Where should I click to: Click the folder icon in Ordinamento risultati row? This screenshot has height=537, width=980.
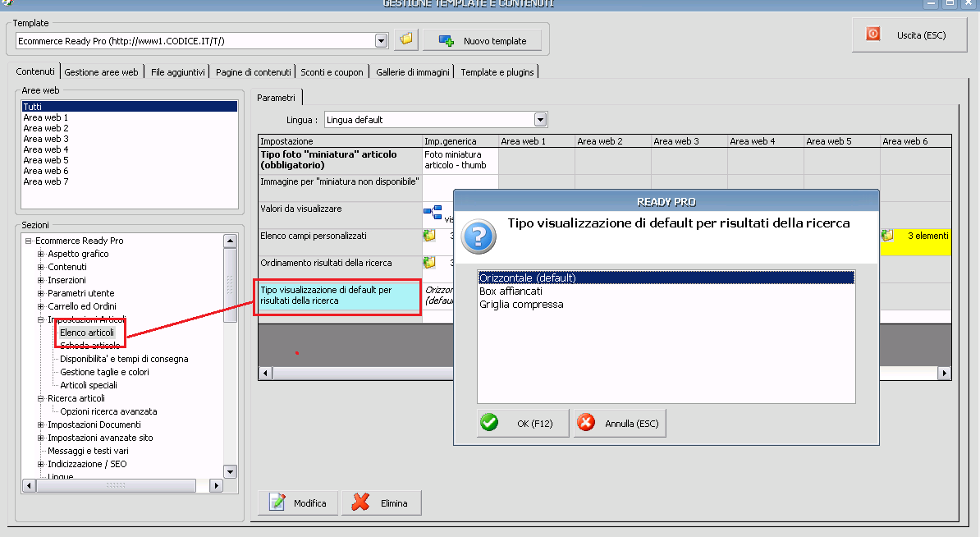[429, 263]
